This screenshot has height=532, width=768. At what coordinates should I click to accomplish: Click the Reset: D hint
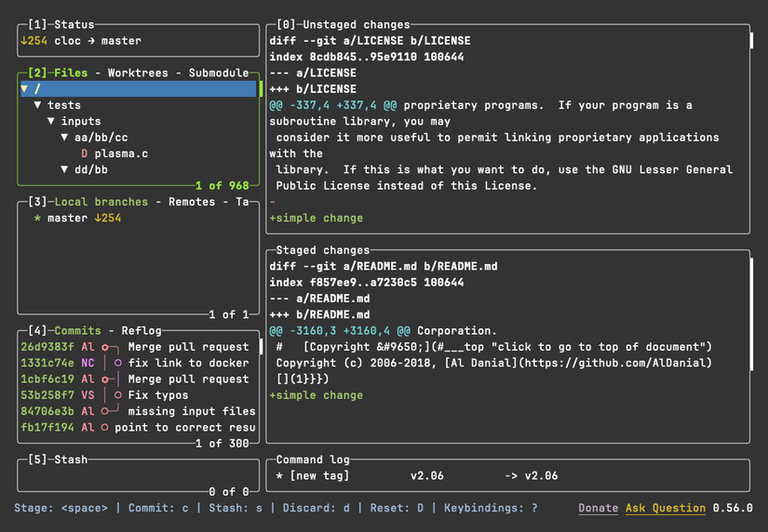(x=397, y=508)
